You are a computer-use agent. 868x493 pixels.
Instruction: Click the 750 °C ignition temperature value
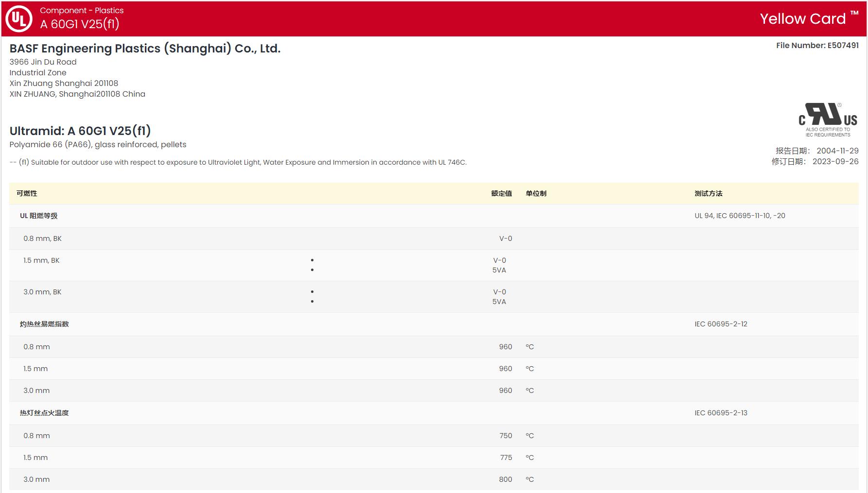505,436
